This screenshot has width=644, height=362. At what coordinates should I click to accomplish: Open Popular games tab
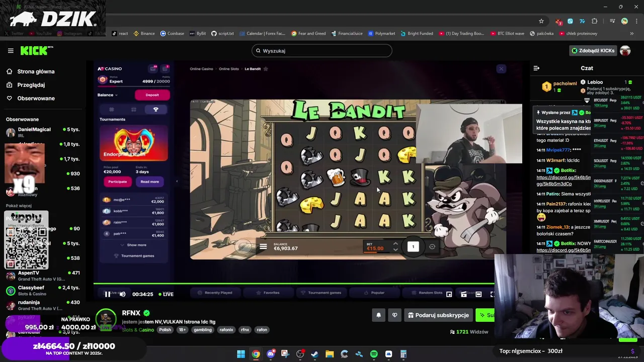coord(374,293)
